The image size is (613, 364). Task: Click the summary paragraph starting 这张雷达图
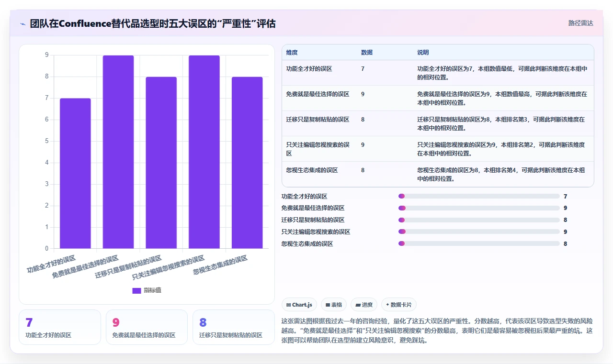437,331
